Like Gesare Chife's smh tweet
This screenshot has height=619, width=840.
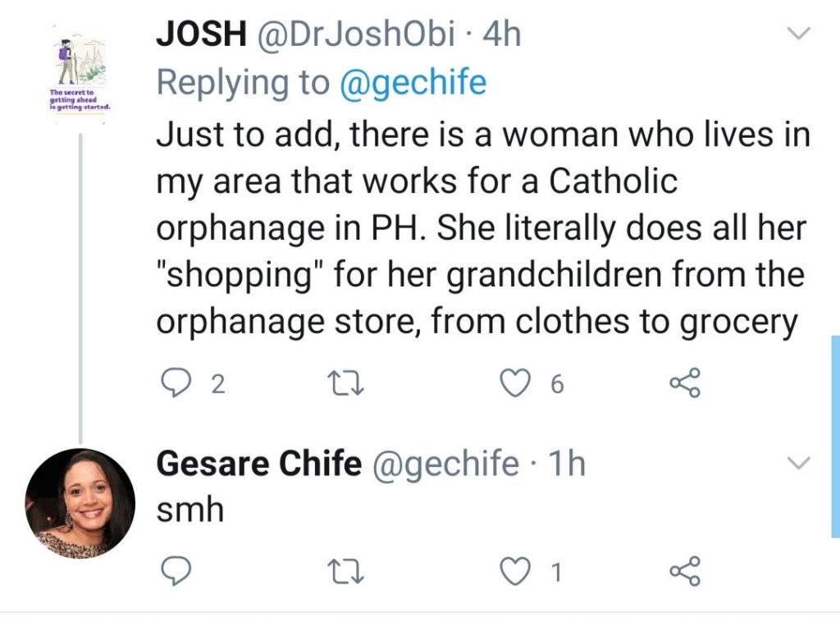(515, 571)
